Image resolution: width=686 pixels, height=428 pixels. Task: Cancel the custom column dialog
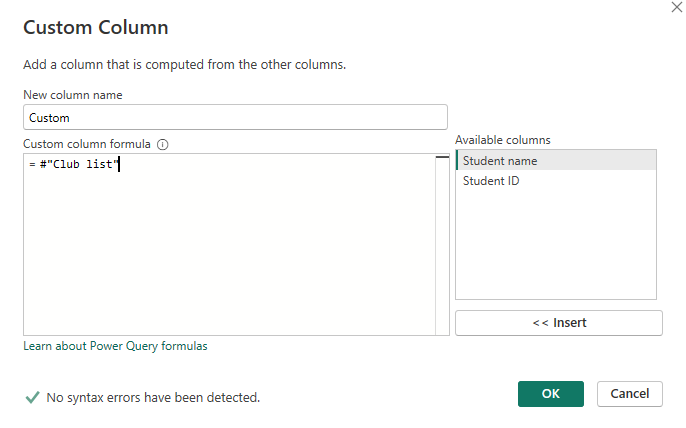coord(629,394)
